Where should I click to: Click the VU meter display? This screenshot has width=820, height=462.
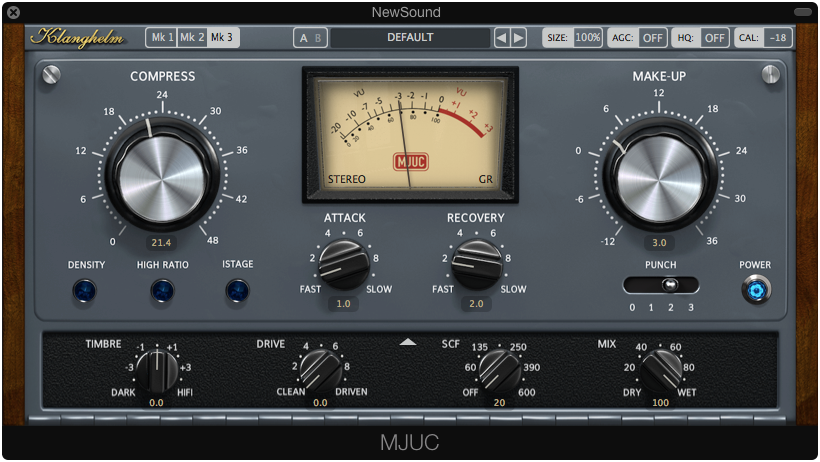click(x=411, y=135)
